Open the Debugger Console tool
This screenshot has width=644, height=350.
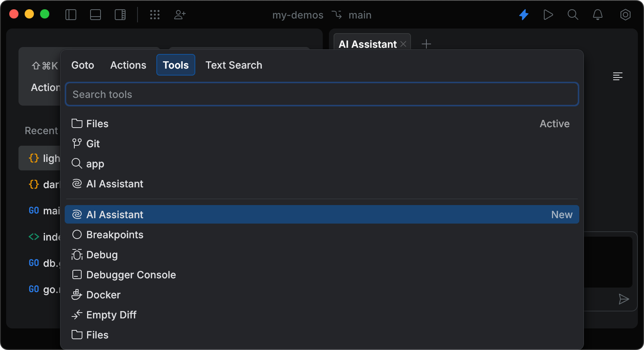point(131,274)
